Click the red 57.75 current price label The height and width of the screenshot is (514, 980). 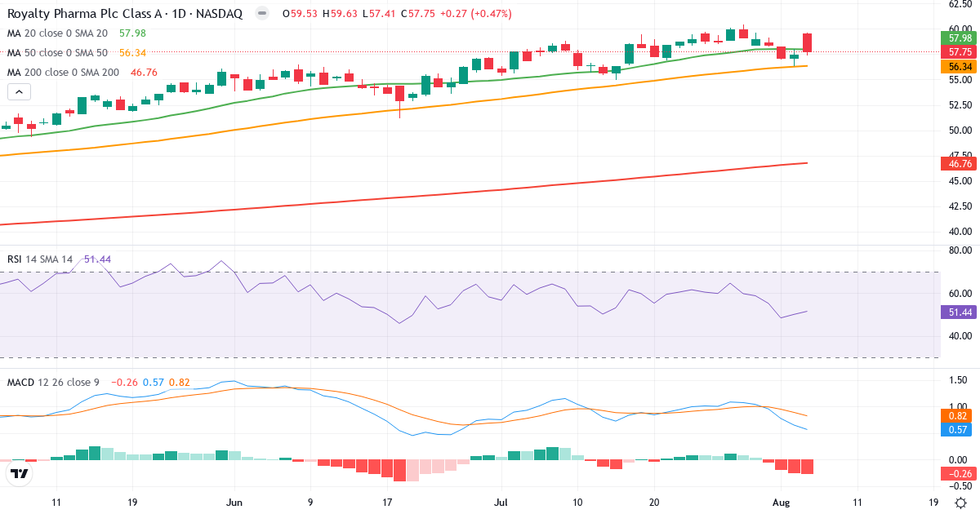960,51
